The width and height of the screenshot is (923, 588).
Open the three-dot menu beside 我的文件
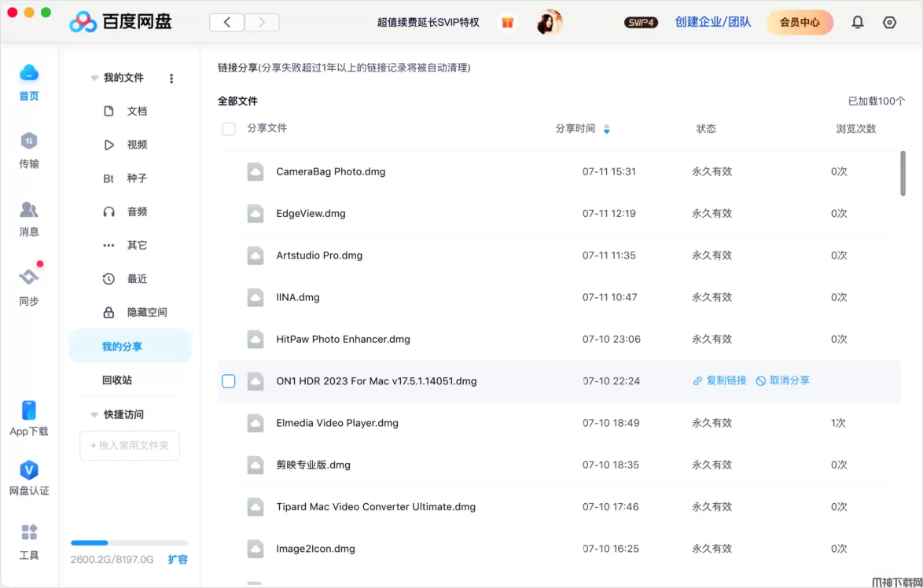point(171,78)
